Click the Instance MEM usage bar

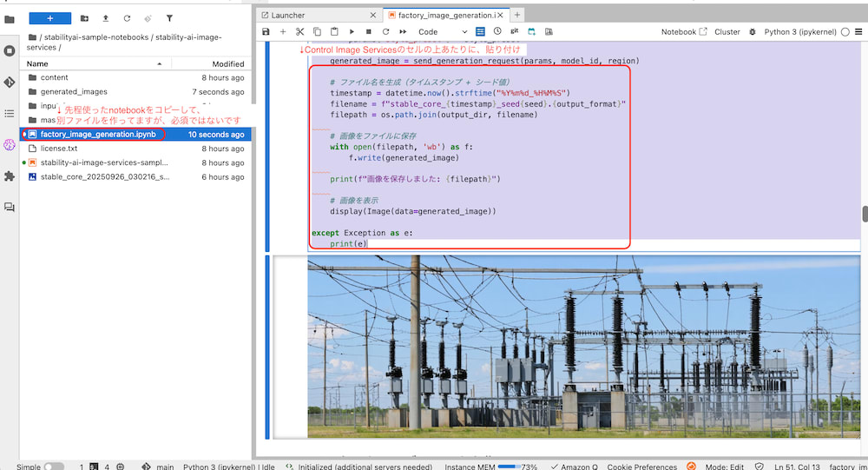click(509, 467)
